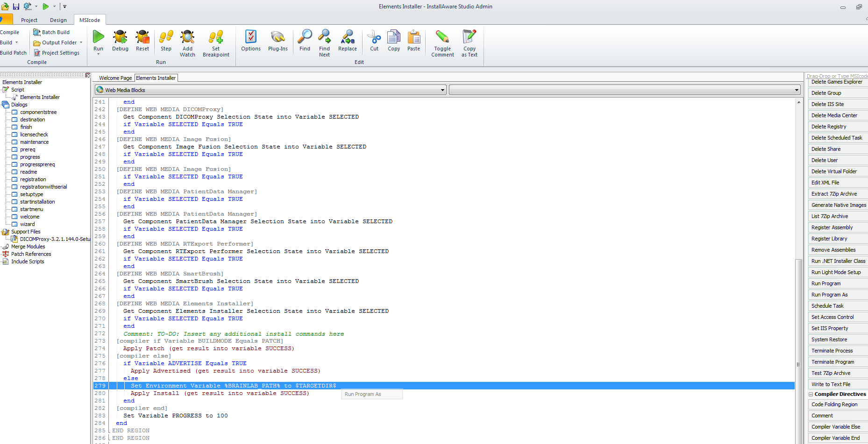Expand the Build dropdown arrow
The image size is (868, 444).
click(x=17, y=42)
